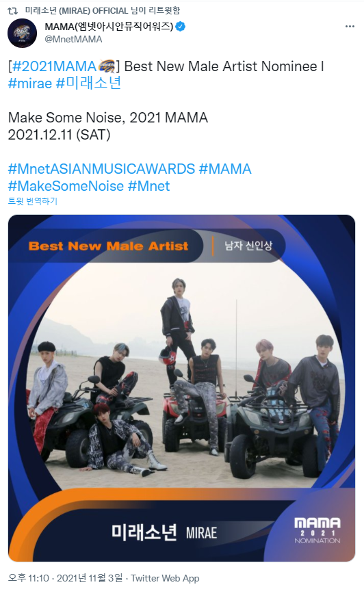Open the #미래소년 hashtag
The image size is (364, 589).
click(x=89, y=83)
